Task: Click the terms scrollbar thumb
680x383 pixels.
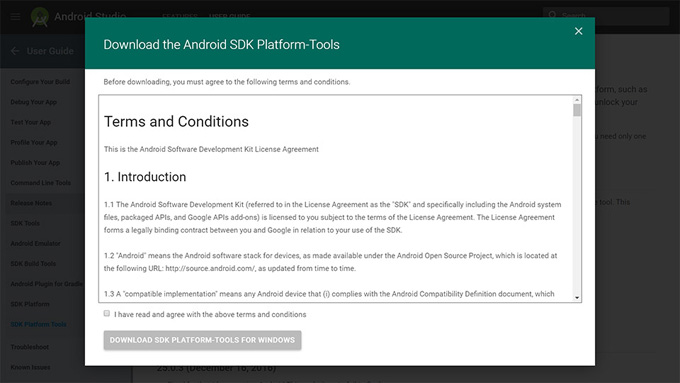Action: (577, 110)
